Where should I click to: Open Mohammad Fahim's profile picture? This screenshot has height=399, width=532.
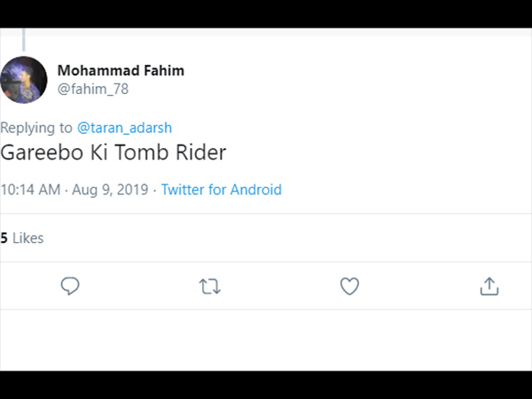coord(24,80)
